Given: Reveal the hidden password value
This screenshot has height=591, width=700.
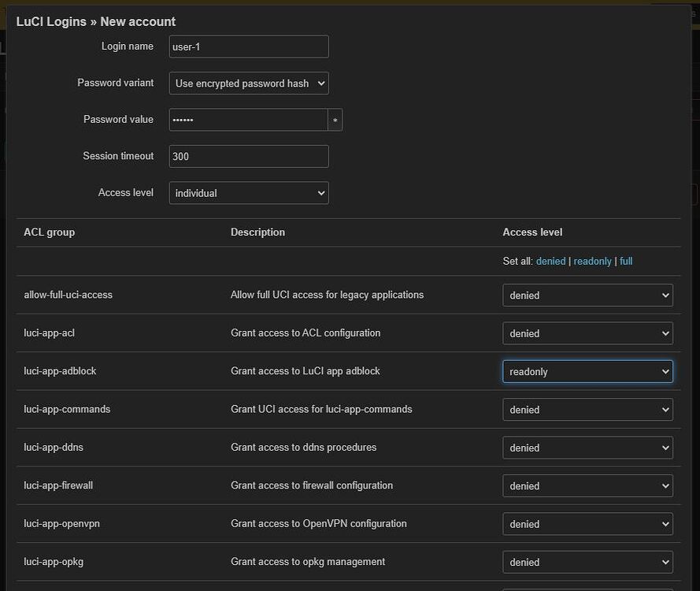Looking at the screenshot, I should coord(335,120).
